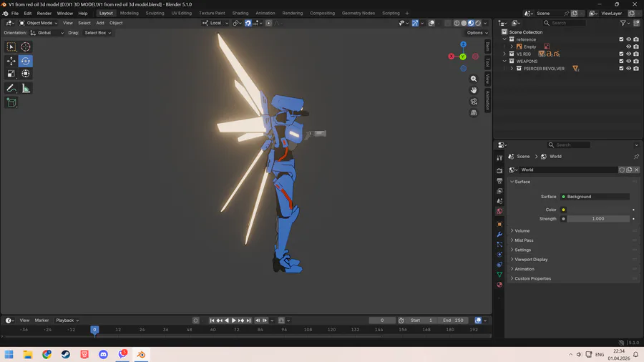The height and width of the screenshot is (362, 644).
Task: Select the Select Box tool
Action: pyautogui.click(x=11, y=47)
